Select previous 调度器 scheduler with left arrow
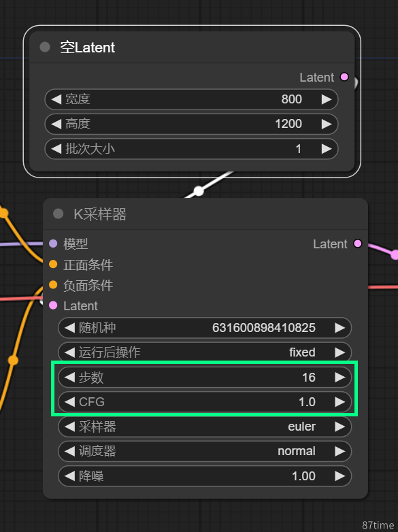The width and height of the screenshot is (398, 532). coord(69,451)
